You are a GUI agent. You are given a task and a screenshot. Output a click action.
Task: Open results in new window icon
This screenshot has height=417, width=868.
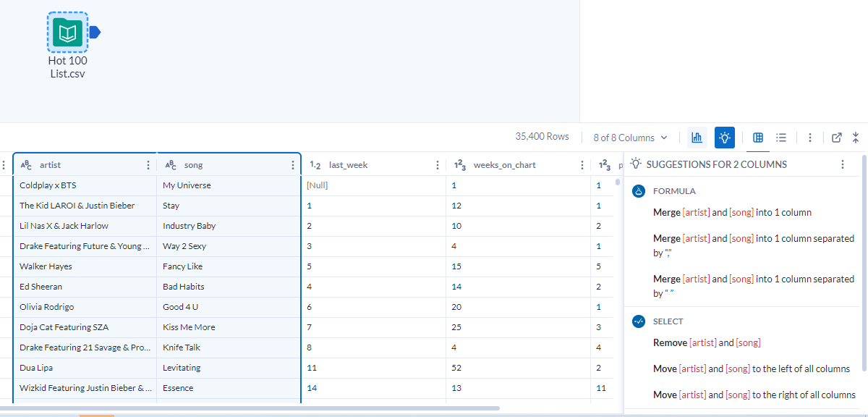click(837, 137)
